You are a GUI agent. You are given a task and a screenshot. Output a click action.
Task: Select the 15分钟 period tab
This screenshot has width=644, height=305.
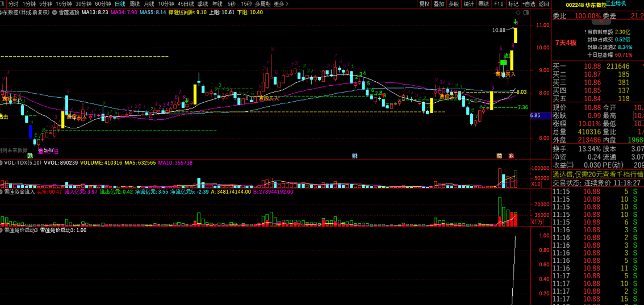(x=64, y=4)
